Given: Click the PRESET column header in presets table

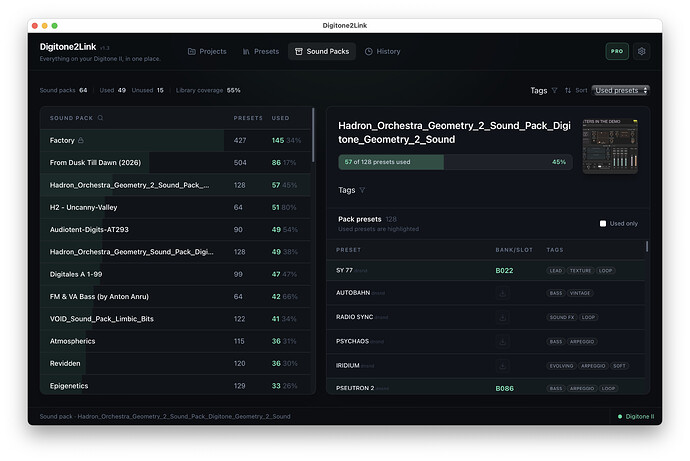Looking at the screenshot, I should [349, 250].
